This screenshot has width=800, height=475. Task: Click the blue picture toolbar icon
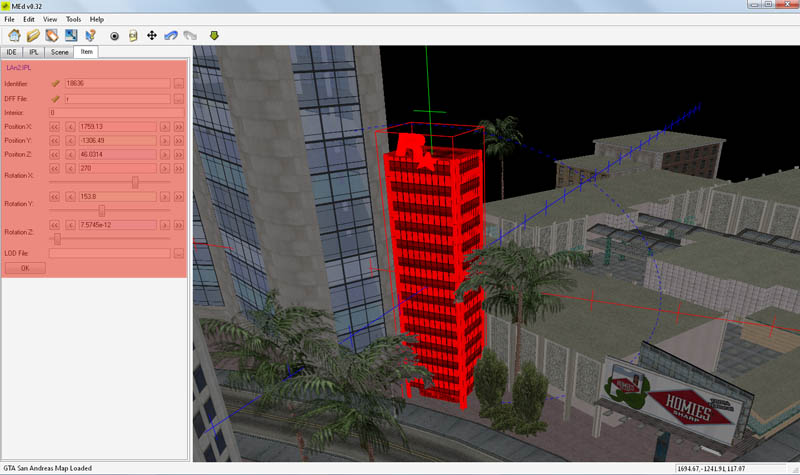click(72, 35)
